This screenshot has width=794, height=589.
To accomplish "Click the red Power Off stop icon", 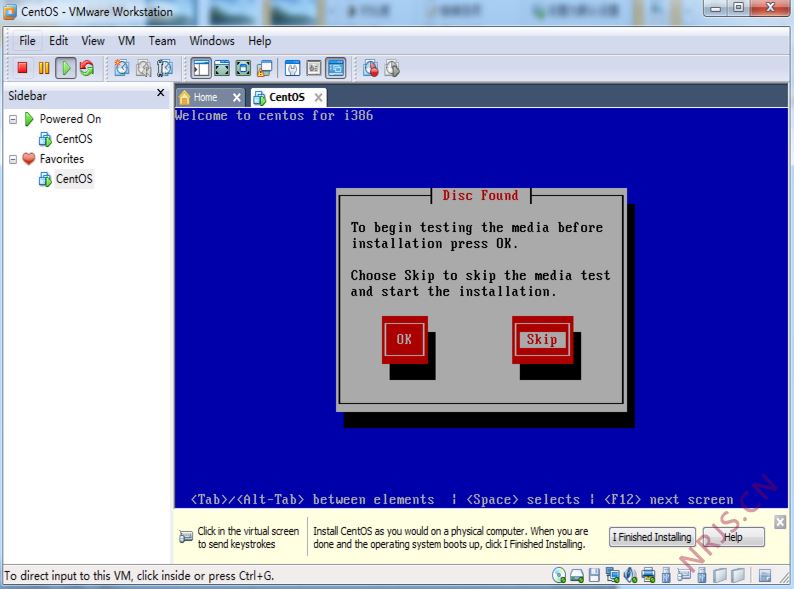I will [22, 68].
